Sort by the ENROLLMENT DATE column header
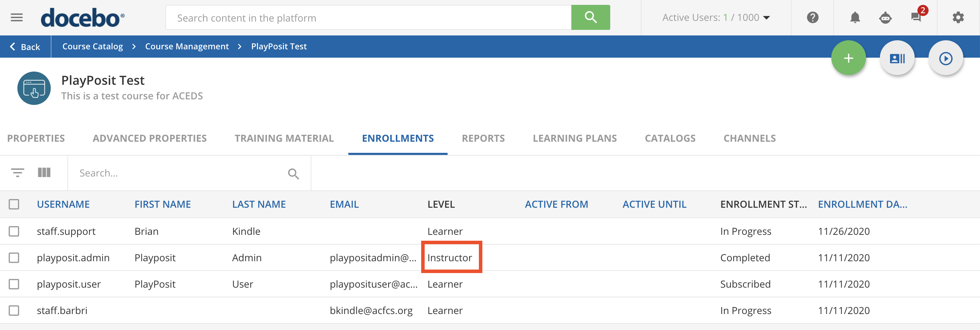This screenshot has width=980, height=330. coord(863,204)
